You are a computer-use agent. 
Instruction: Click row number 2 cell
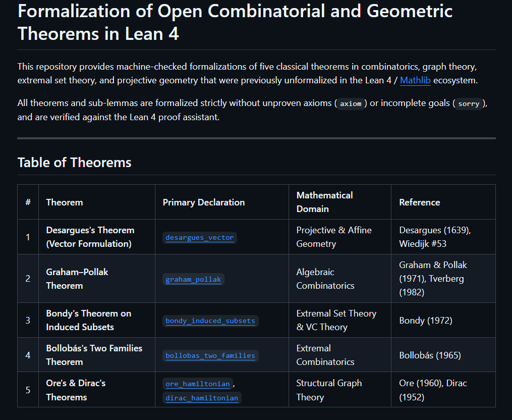pos(28,279)
